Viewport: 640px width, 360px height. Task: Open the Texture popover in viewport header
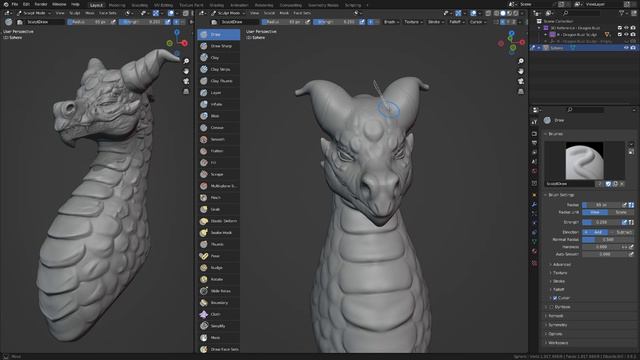click(413, 22)
